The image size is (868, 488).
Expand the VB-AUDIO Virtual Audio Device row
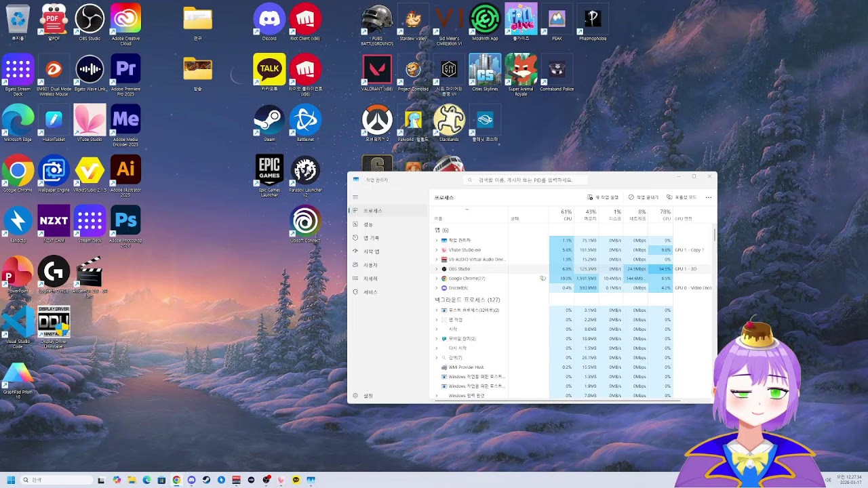(437, 260)
